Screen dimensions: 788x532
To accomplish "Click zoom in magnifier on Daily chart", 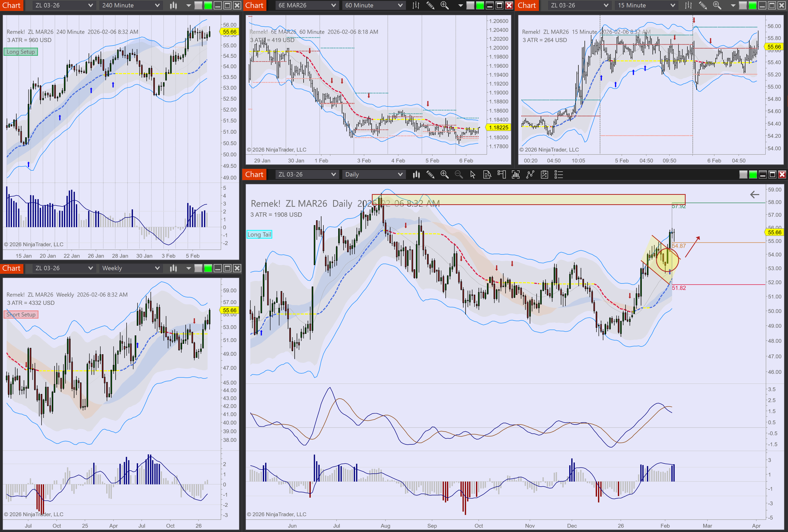I will click(444, 175).
